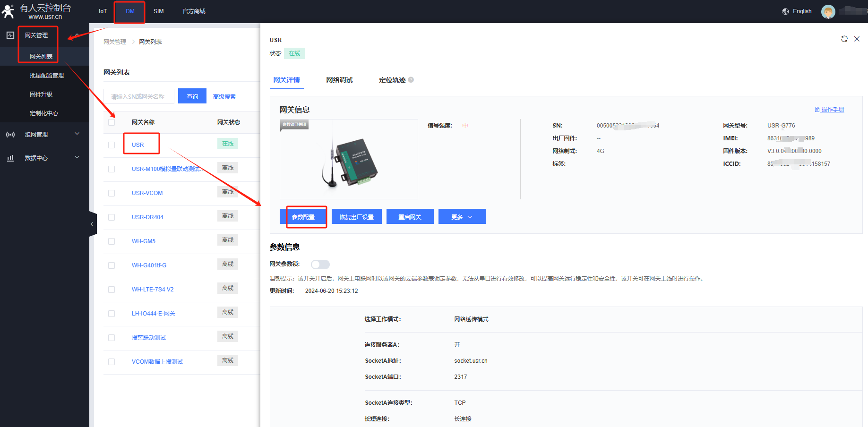Click the 数据中心 chart icon

pos(10,158)
